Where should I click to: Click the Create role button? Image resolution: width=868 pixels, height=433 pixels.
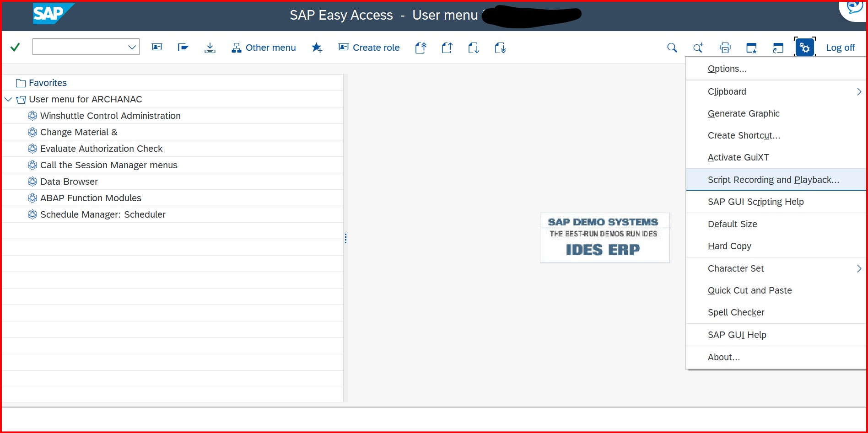369,48
